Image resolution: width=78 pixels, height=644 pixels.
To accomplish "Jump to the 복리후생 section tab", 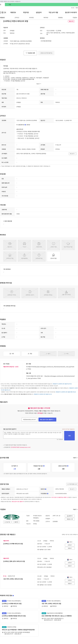I will [x=46, y=18].
